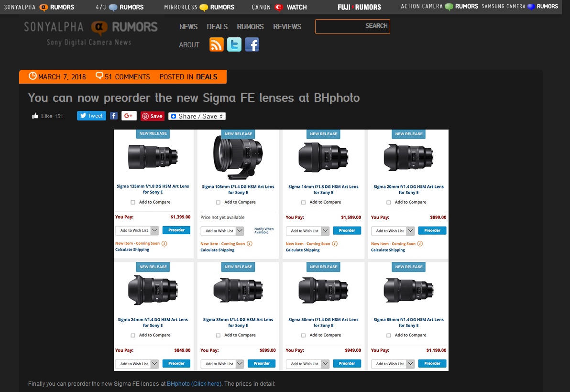Click inside the Search input field
570x392 pixels.
[x=352, y=26]
